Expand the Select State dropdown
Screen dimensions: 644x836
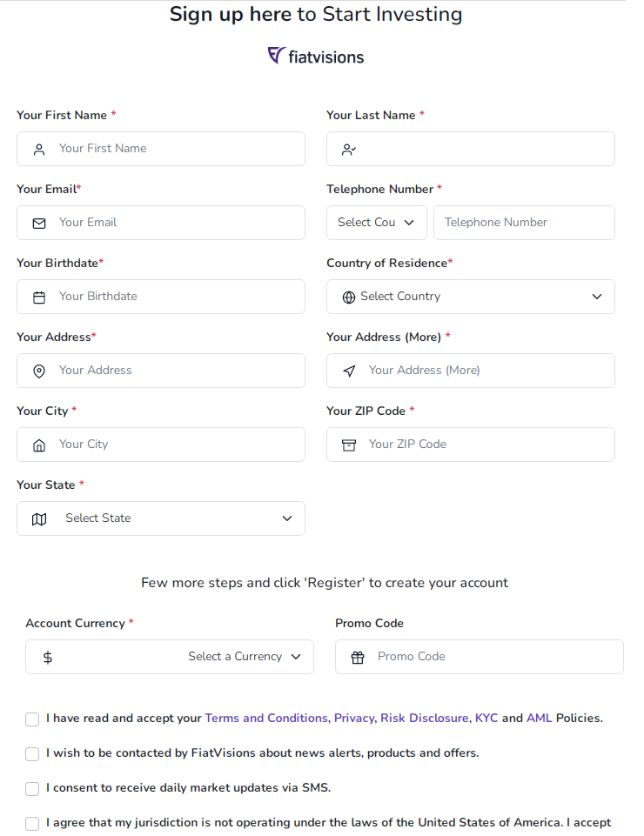[x=161, y=518]
